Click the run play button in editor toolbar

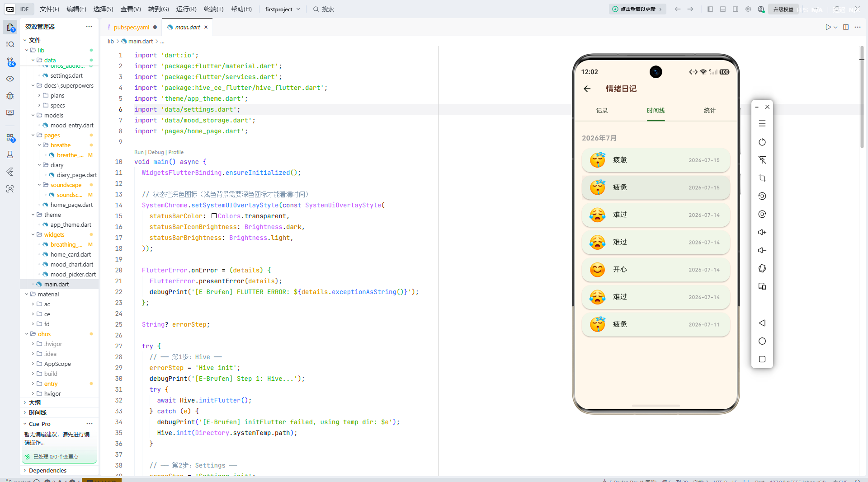[828, 27]
